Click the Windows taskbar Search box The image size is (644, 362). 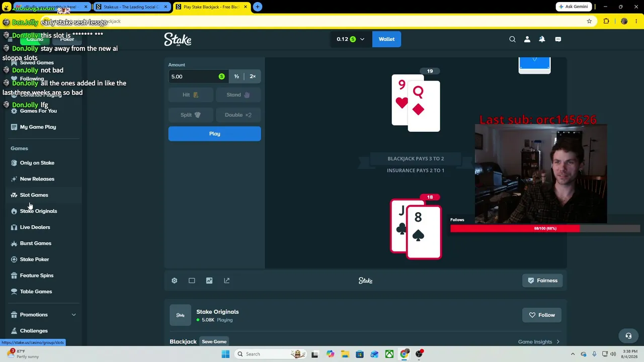[x=271, y=354]
